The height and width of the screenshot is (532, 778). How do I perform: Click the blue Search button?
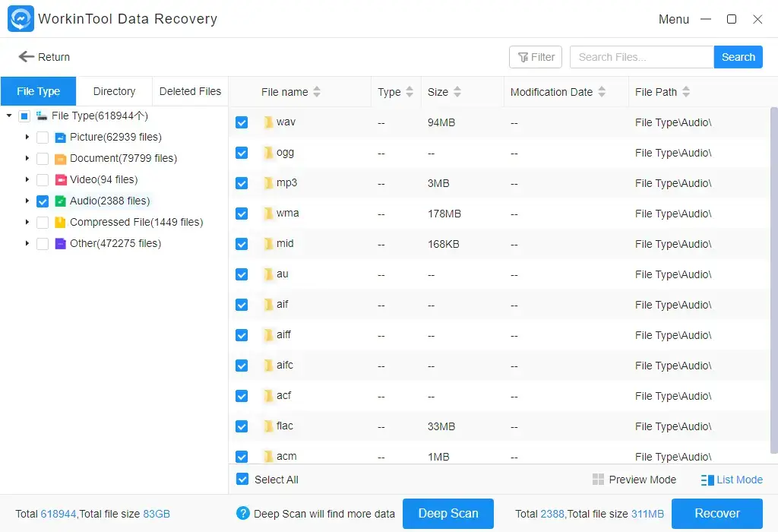[x=738, y=57]
